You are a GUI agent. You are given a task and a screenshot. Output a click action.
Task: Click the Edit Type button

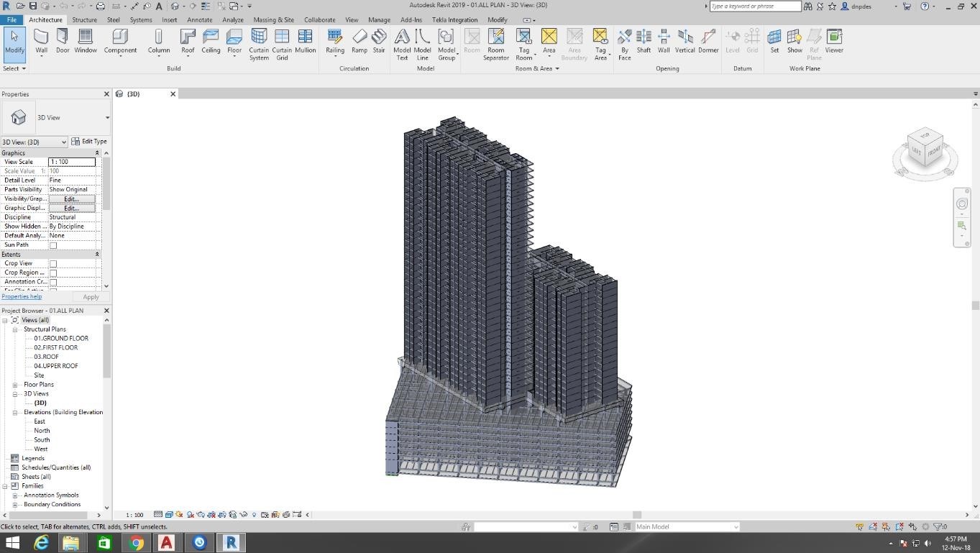click(x=90, y=142)
